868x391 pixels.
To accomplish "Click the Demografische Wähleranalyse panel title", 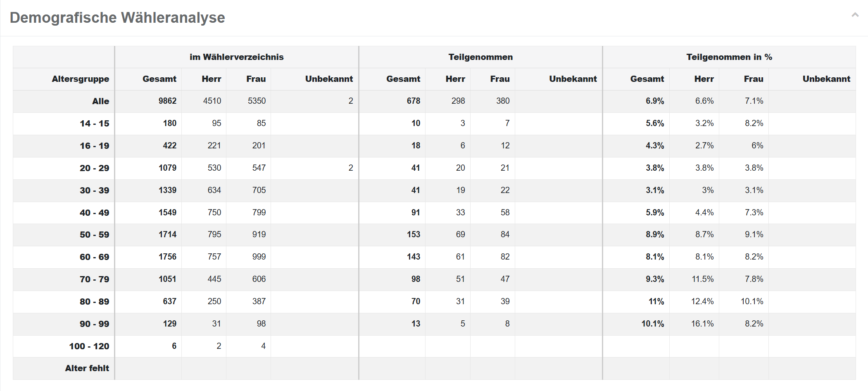I will [x=117, y=18].
